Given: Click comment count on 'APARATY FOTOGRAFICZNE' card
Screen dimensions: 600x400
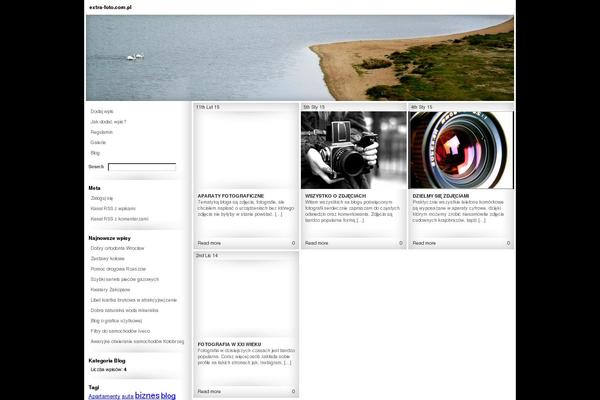Looking at the screenshot, I should tap(293, 243).
